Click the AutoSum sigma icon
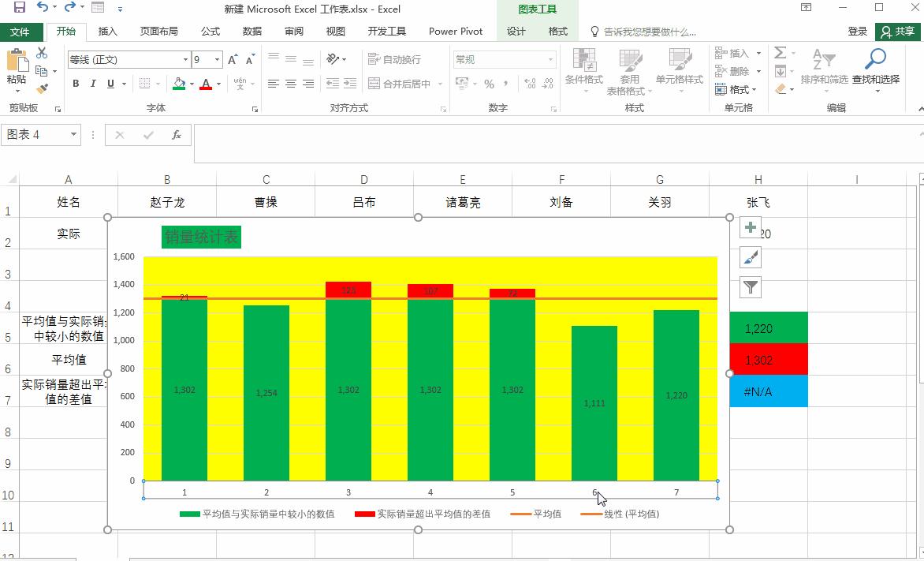 [x=779, y=54]
